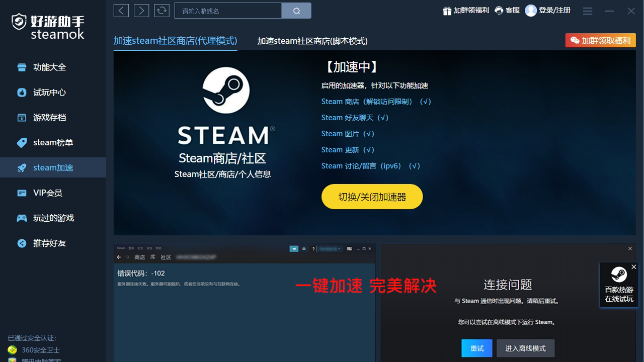This screenshot has width=644, height=362.
Task: Switch to 加速steam社区商店(脚本模式) tab
Action: click(x=312, y=41)
